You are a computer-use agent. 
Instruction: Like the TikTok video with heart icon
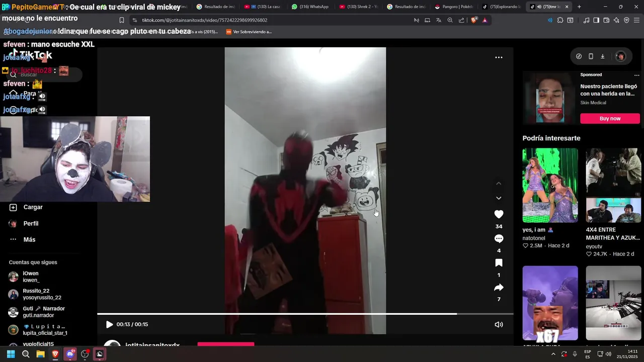coord(499,214)
